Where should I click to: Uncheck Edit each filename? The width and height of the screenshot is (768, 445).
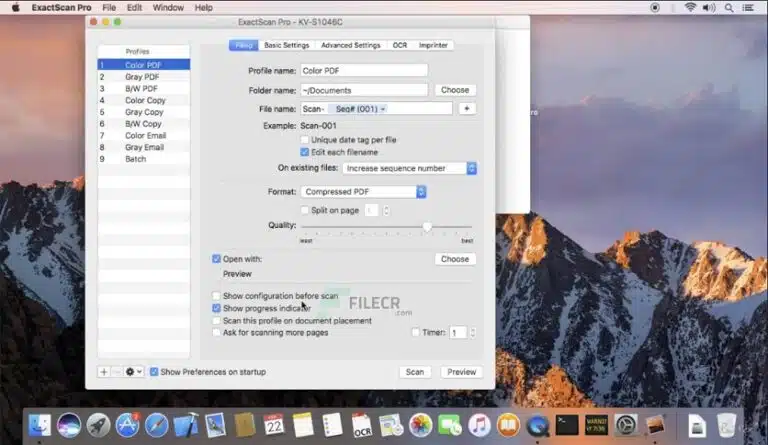(x=305, y=152)
